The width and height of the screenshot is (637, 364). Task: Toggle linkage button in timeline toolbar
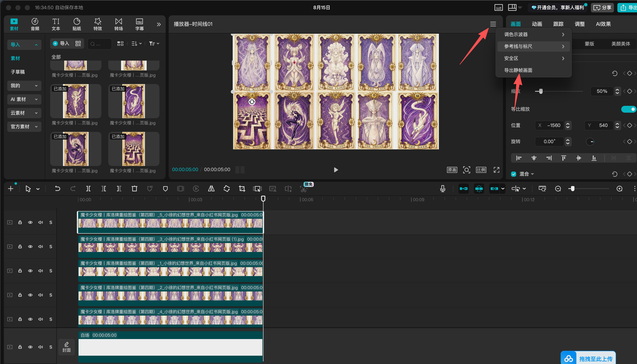coord(494,189)
